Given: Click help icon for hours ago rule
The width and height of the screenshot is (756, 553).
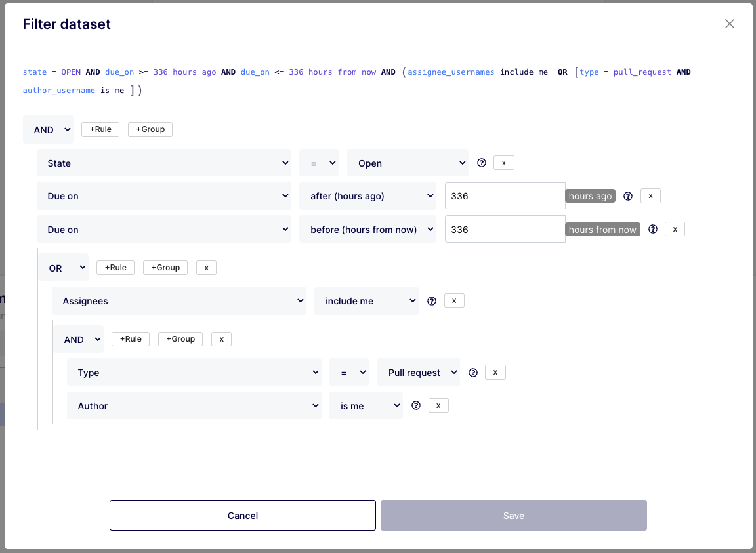Looking at the screenshot, I should (x=628, y=196).
